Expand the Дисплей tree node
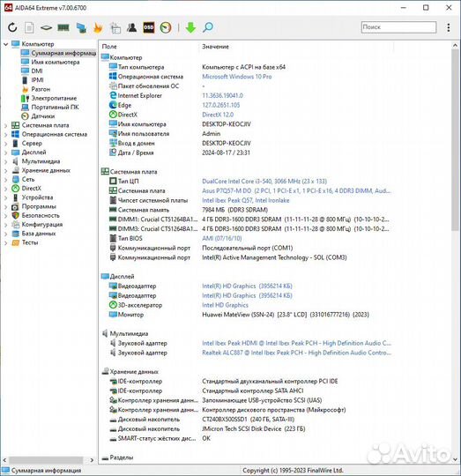This screenshot has width=461, height=476. click(5, 152)
